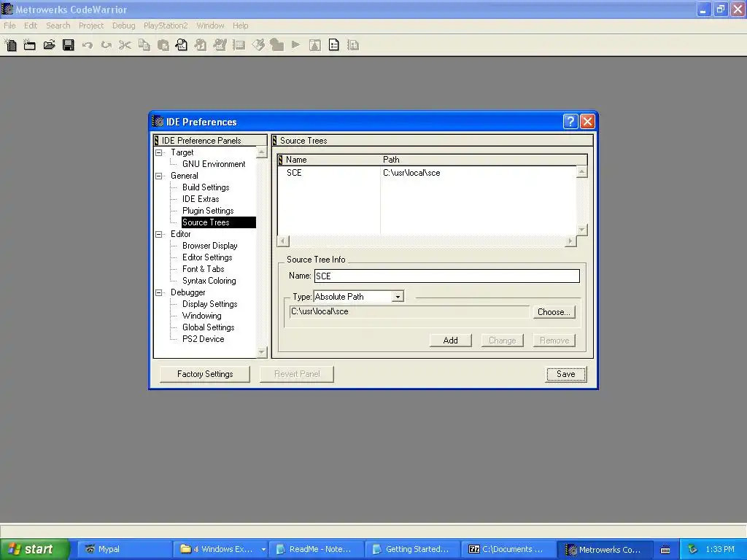The image size is (747, 560).
Task: Click the Paste clipboard toolbar icon
Action: coord(163,45)
